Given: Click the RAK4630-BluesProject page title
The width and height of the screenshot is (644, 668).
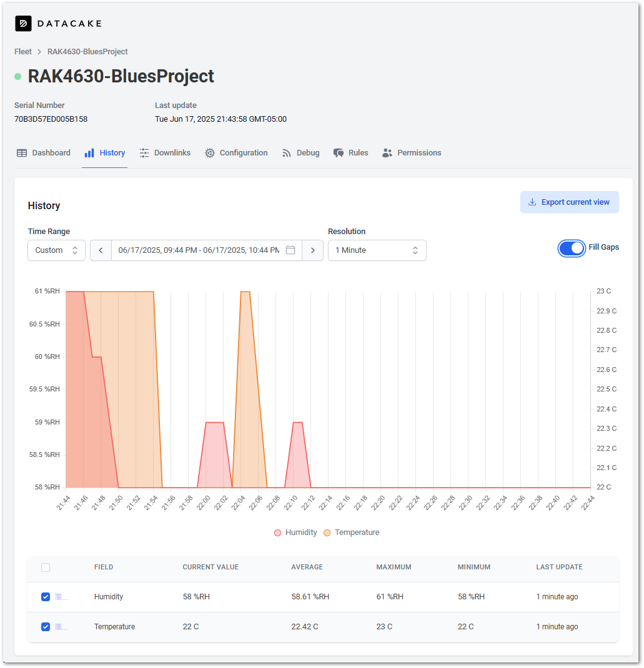Looking at the screenshot, I should pyautogui.click(x=121, y=76).
